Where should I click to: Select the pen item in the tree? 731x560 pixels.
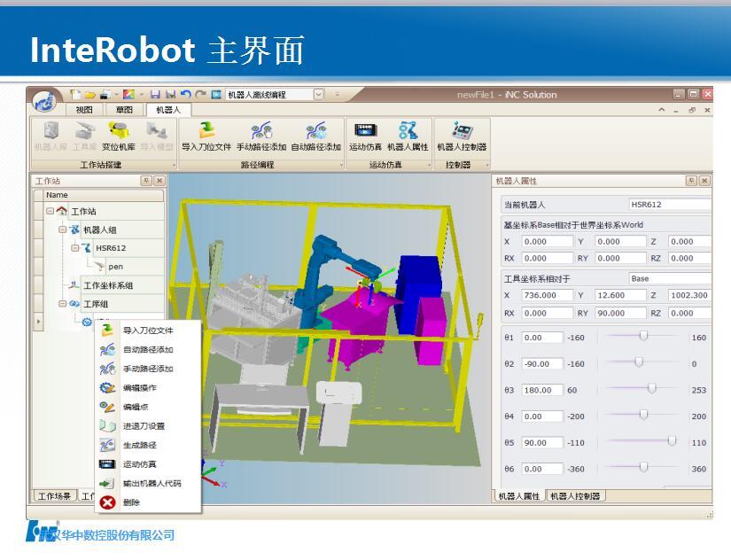[115, 267]
